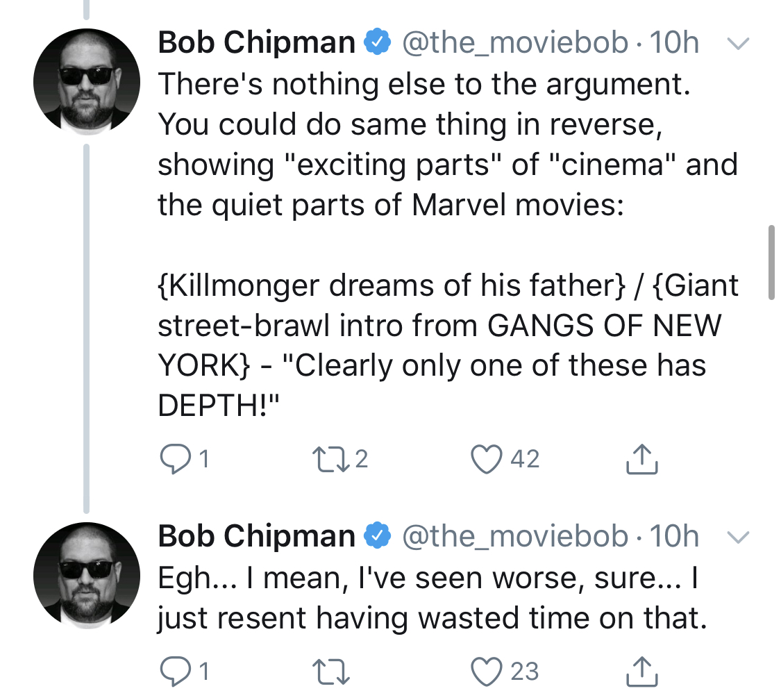
Task: Like the tweet with 42 likes
Action: (x=486, y=459)
